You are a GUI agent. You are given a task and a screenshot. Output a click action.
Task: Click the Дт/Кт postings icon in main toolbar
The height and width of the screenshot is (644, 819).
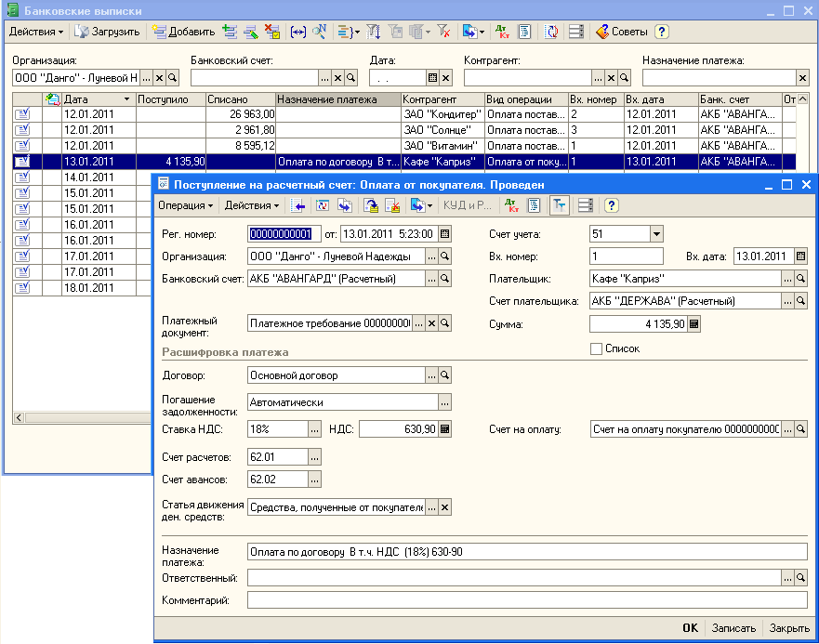tap(502, 32)
